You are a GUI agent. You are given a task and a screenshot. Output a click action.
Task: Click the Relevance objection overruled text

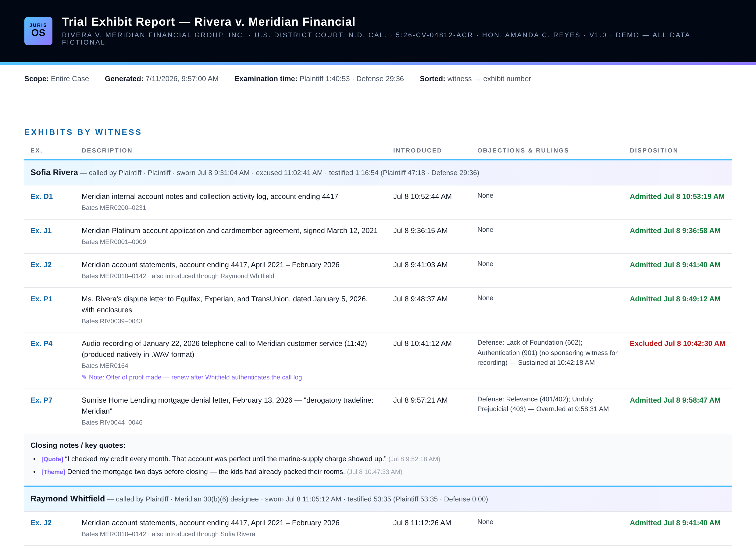(x=543, y=404)
